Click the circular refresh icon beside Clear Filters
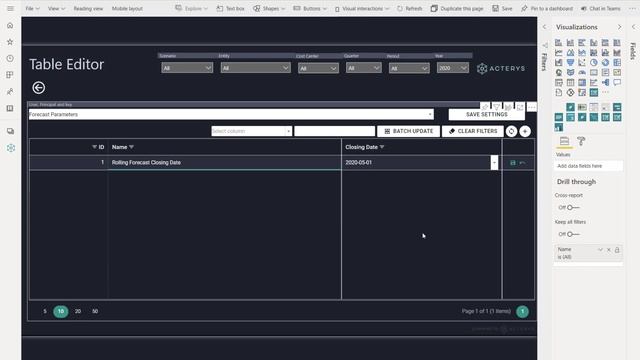Screen dimensions: 640x360 click(511, 131)
